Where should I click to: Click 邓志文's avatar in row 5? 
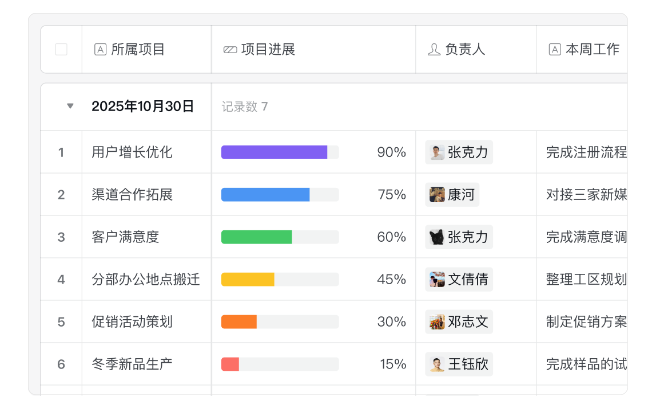[437, 322]
